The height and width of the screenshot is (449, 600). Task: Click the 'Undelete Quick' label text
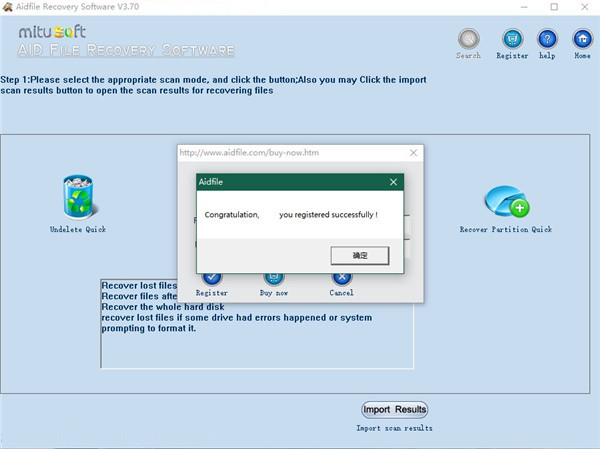coord(78,229)
